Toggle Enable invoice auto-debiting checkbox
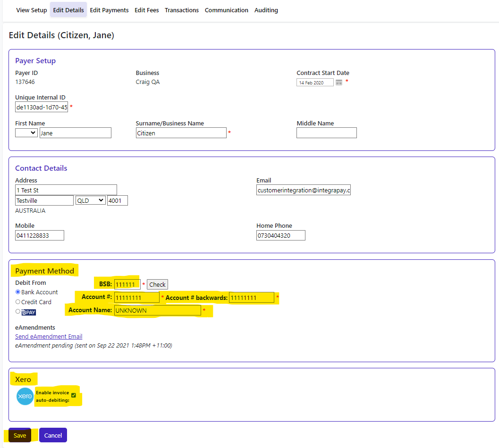Screen dimensions: 499x448 (x=74, y=395)
